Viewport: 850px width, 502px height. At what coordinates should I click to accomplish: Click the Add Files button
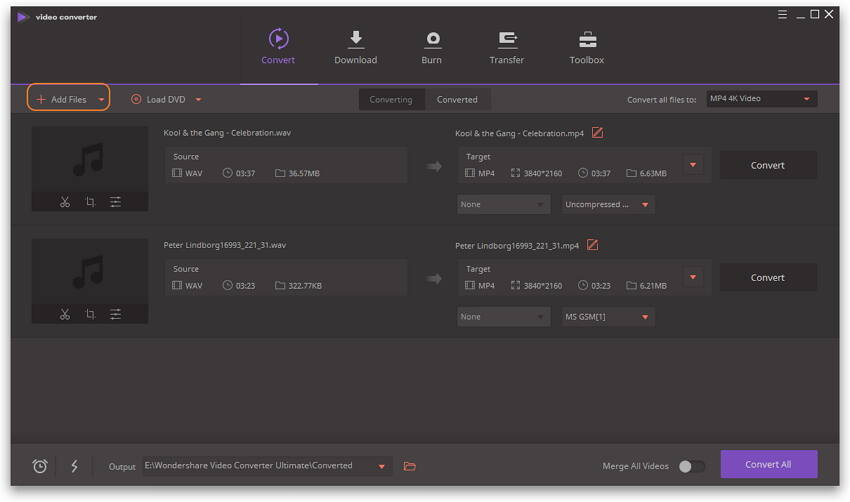61,99
